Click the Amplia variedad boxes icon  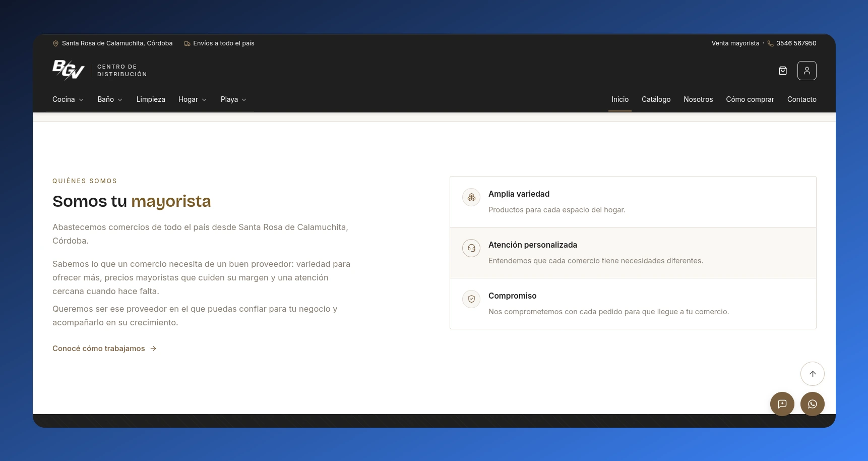click(x=471, y=197)
